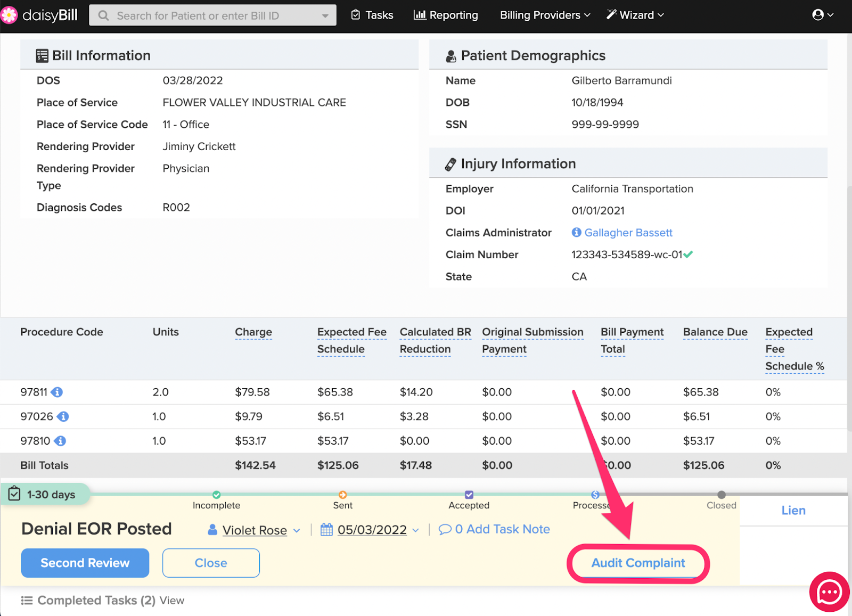Expand the Billing Providers dropdown menu
Screen dimensions: 852x616
545,15
